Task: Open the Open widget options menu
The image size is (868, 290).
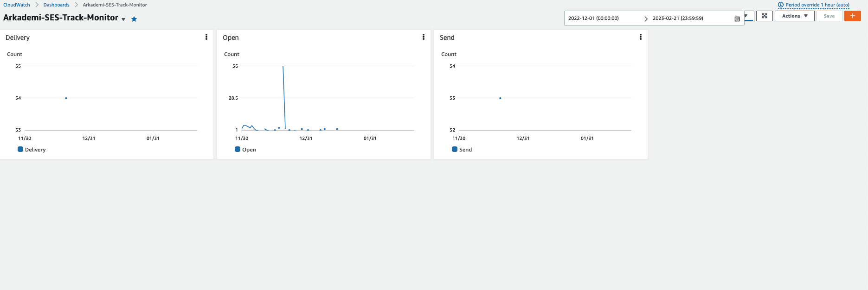Action: click(x=424, y=37)
